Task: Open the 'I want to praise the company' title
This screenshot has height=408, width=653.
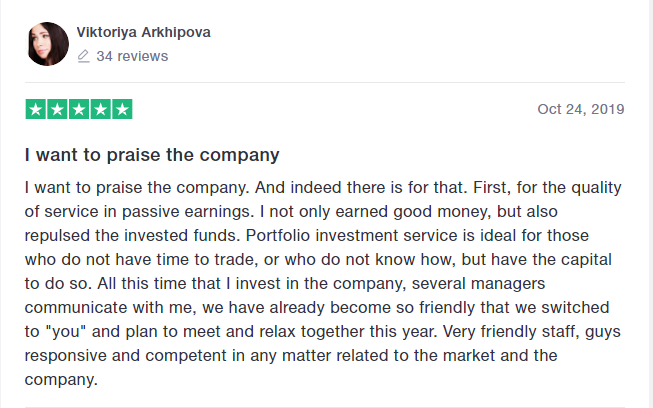Action: [152, 155]
